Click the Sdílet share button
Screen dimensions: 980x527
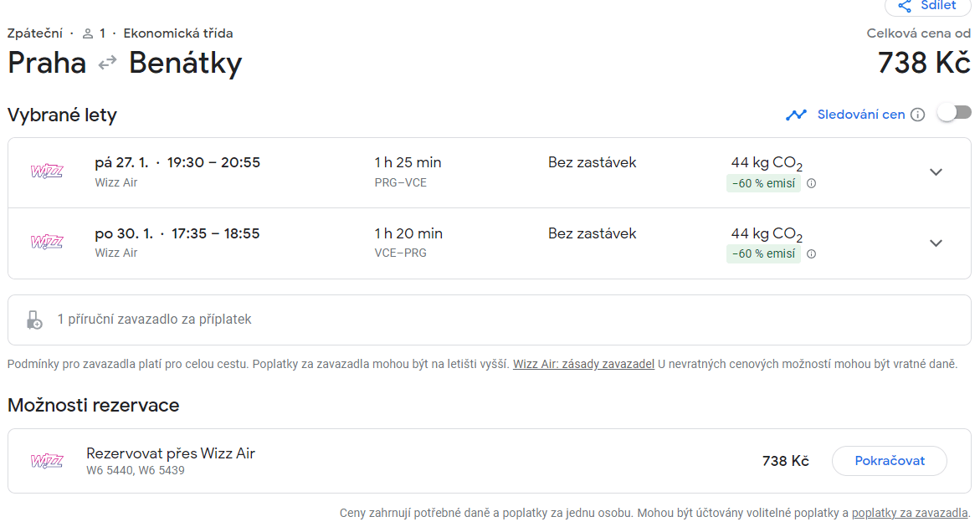928,6
